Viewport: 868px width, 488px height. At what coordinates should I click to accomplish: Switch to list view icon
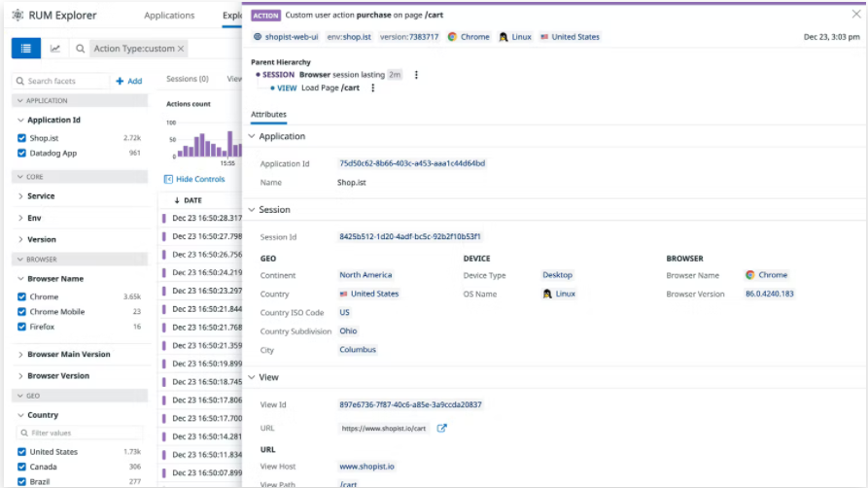coord(26,49)
